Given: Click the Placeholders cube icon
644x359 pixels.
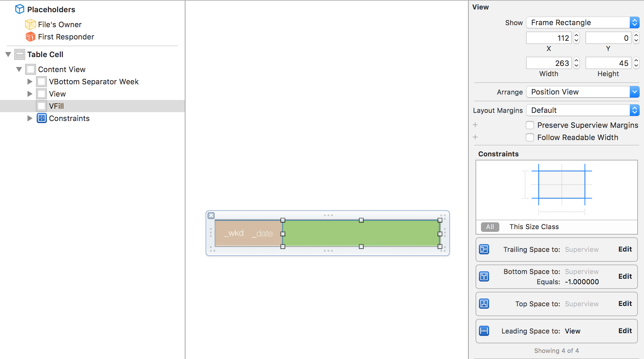Looking at the screenshot, I should 20,9.
